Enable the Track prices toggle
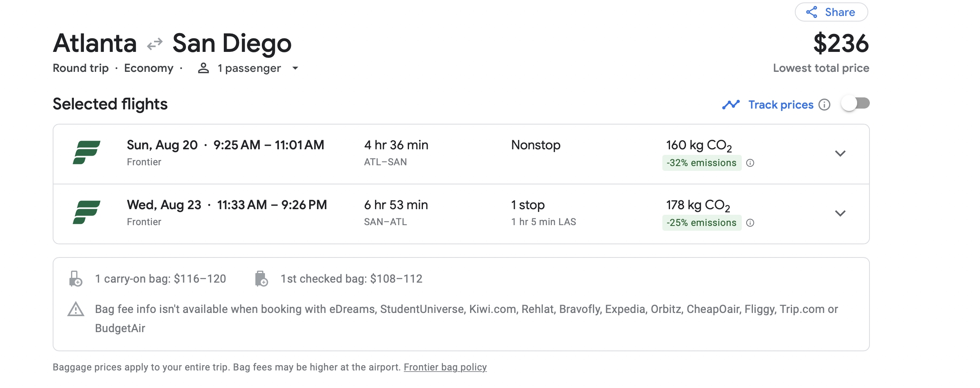The image size is (980, 388). coord(855,104)
